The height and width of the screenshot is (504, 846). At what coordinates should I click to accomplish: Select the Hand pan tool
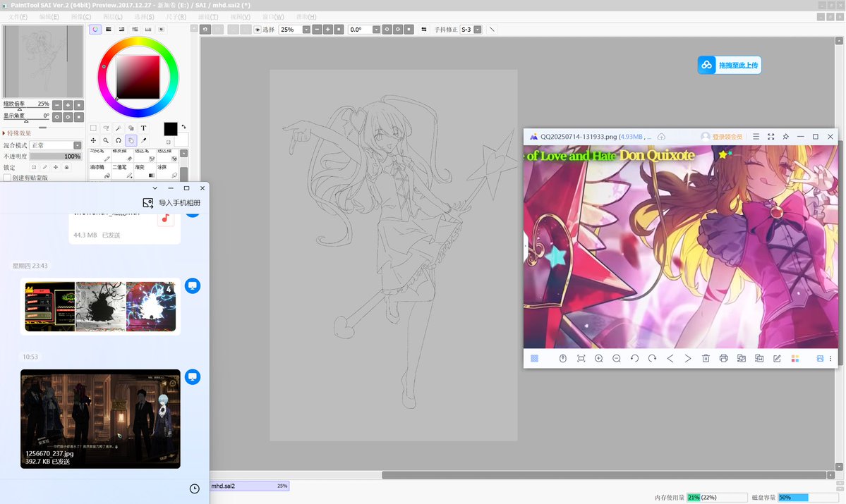click(131, 141)
